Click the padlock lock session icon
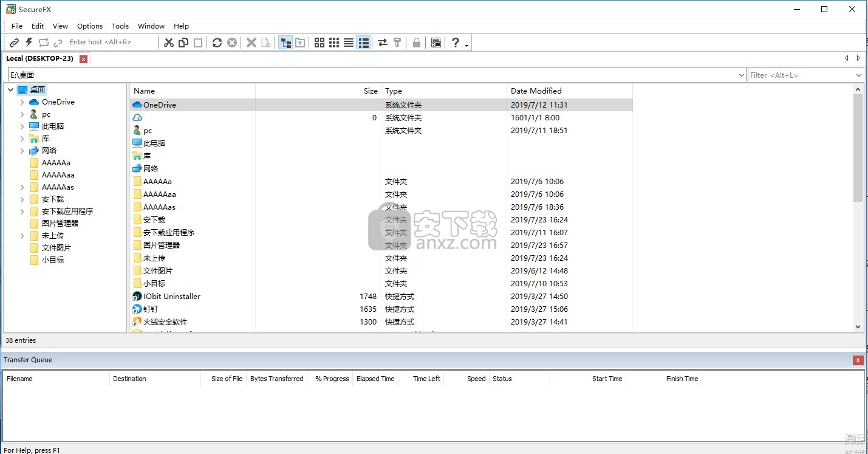 (417, 43)
